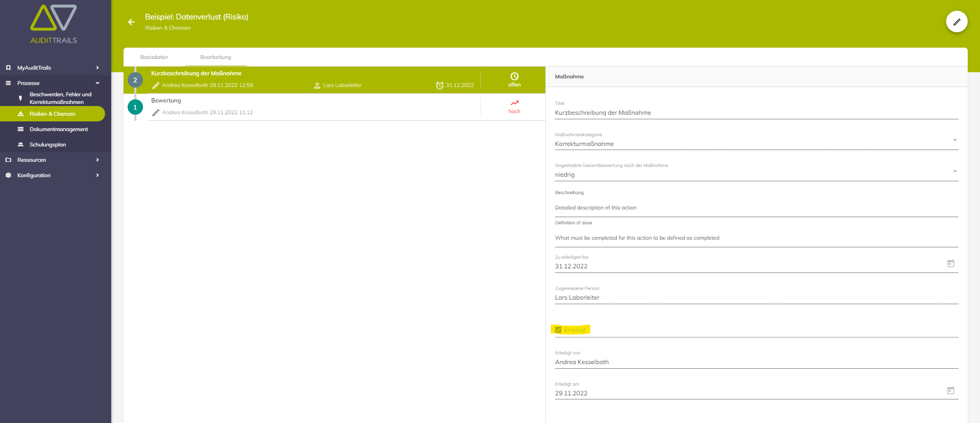The width and height of the screenshot is (980, 423).
Task: Click the pencil icon in the Bewertung row
Action: [x=156, y=113]
